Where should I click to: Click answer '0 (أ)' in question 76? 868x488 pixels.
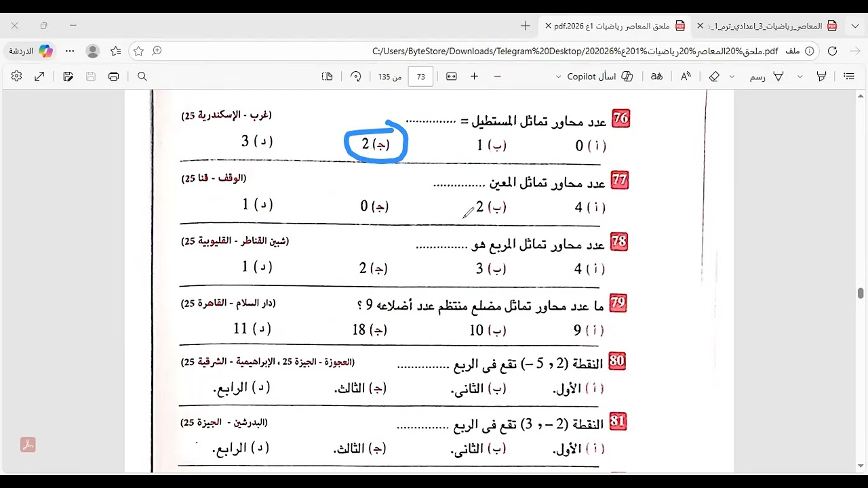[591, 145]
